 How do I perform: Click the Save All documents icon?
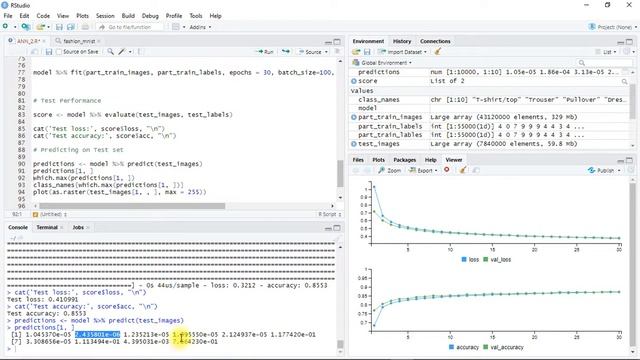point(71,27)
